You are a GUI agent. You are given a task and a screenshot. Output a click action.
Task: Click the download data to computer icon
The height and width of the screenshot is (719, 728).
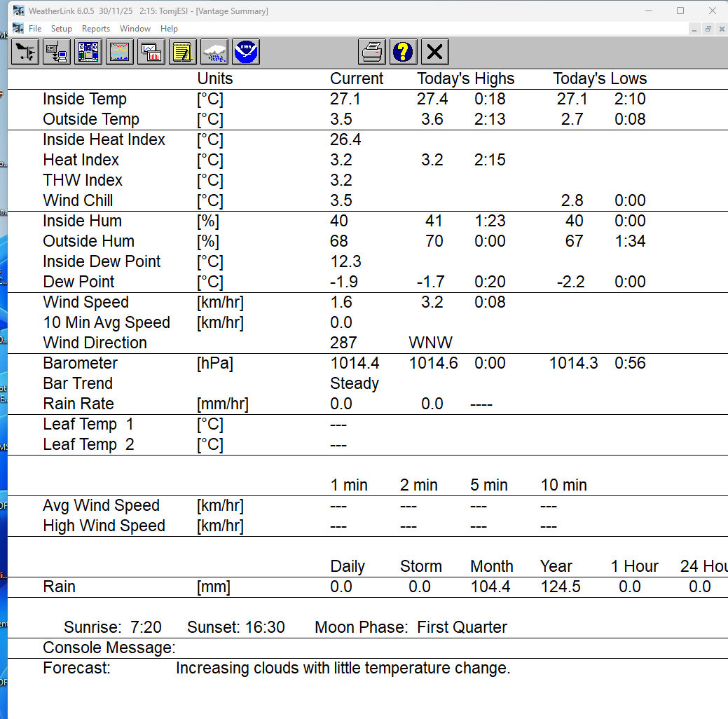56,52
